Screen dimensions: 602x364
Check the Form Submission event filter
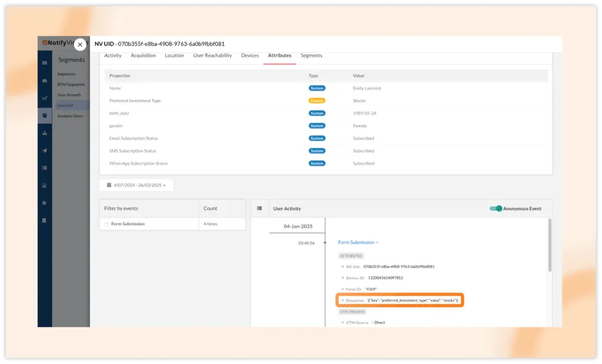click(x=106, y=224)
